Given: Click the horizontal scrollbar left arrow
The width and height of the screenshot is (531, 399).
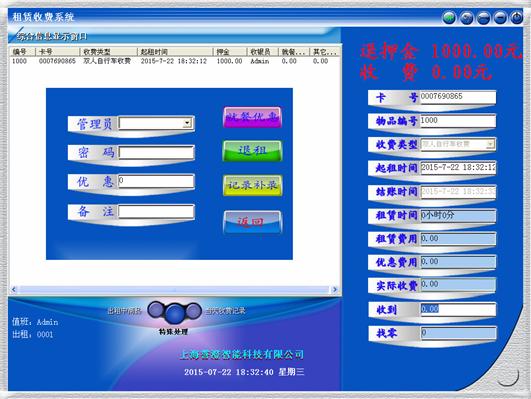Looking at the screenshot, I should click(14, 290).
